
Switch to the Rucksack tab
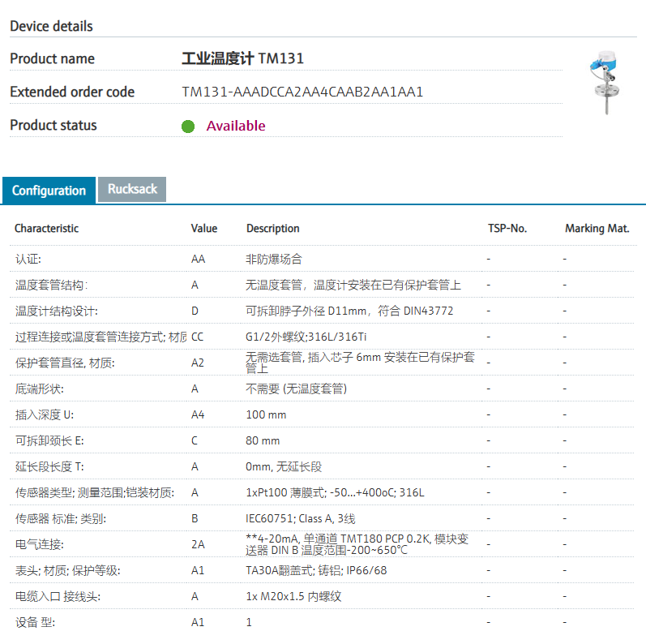pyautogui.click(x=132, y=189)
